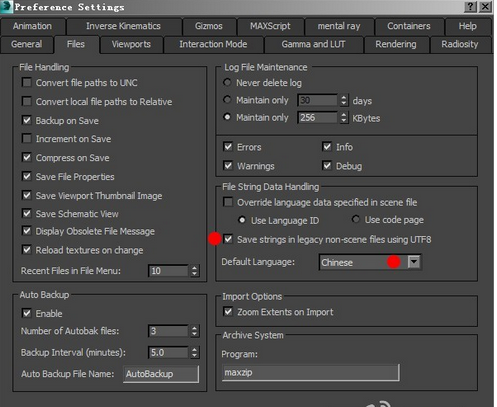
Task: Click the days spinner arrows
Action: [x=344, y=100]
